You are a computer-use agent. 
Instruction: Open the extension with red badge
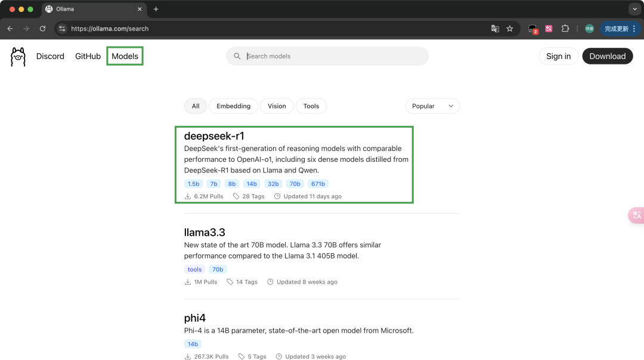click(x=532, y=29)
